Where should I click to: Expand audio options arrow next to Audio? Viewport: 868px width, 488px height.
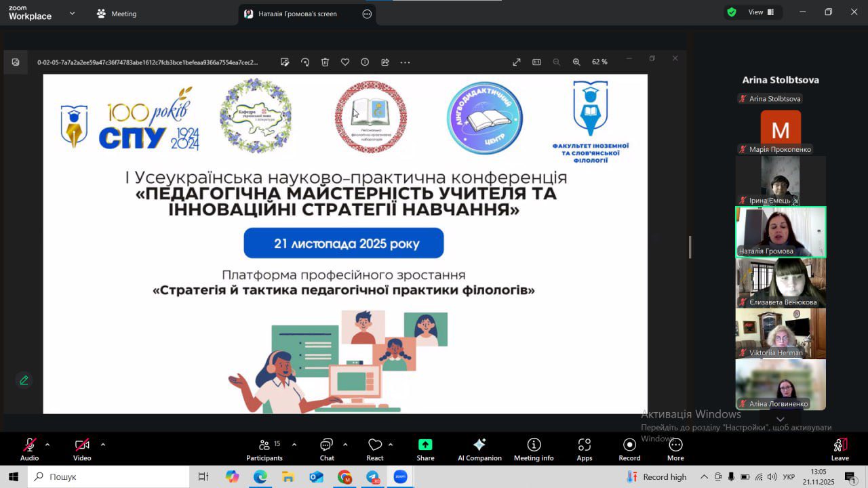point(47,445)
